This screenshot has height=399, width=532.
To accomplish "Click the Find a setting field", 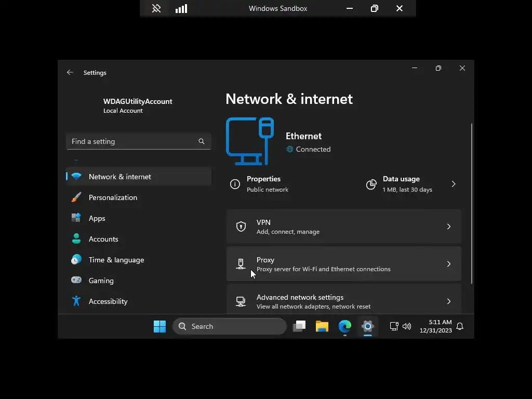I will coord(138,141).
